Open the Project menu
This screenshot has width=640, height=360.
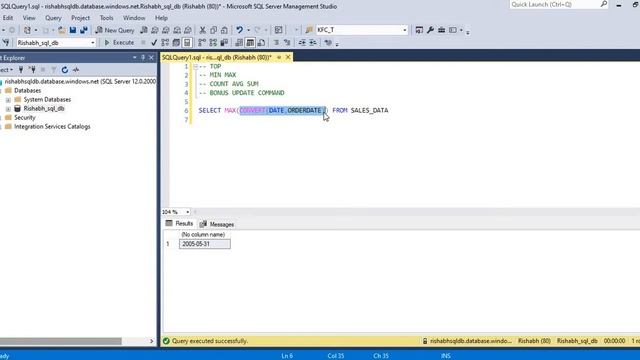point(80,18)
